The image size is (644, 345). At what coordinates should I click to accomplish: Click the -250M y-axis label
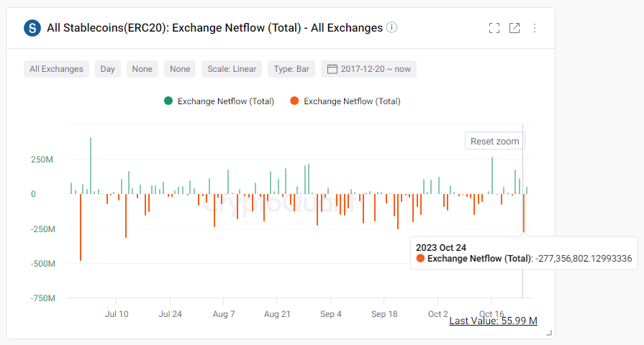click(x=42, y=229)
